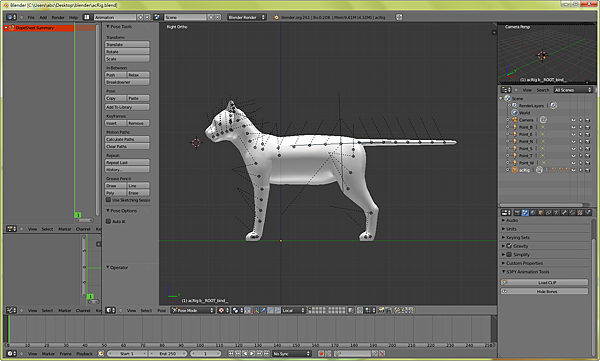Expand the Audio panel
This screenshot has width=600, height=361.
coord(504,220)
